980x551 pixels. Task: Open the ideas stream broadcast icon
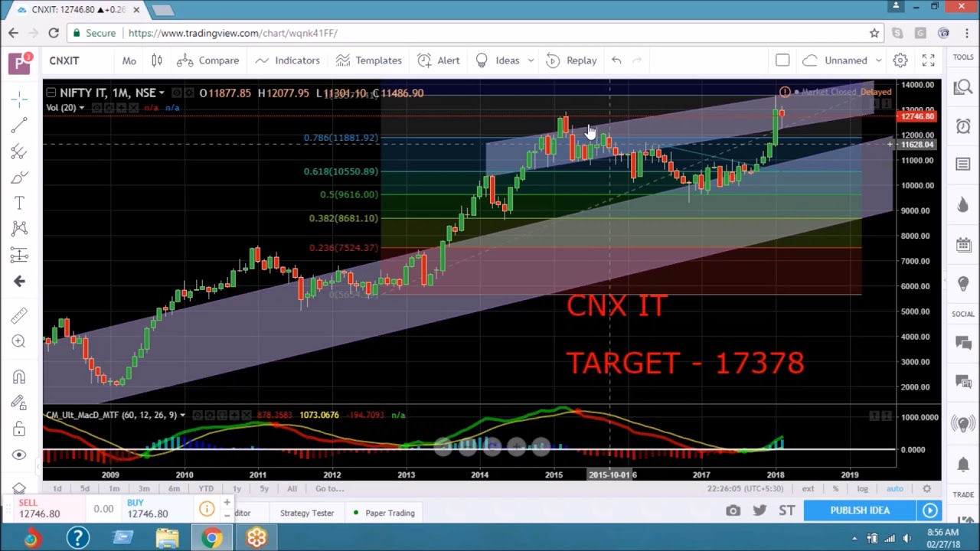pos(963,423)
